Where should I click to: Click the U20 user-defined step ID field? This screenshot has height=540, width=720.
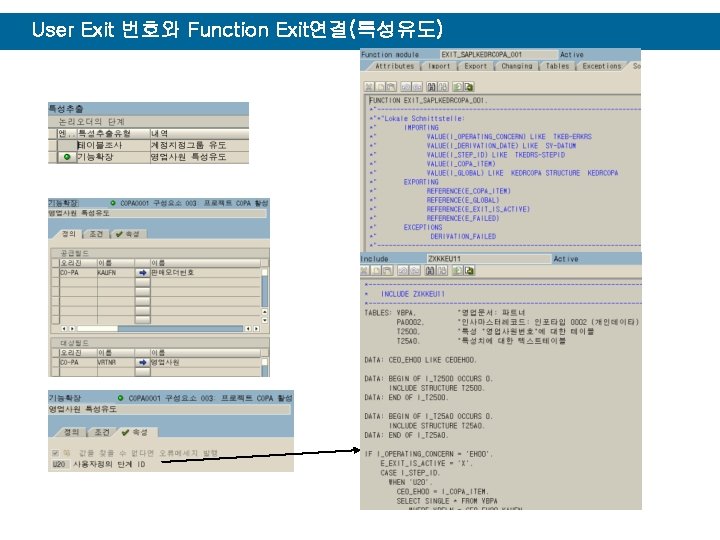click(x=59, y=464)
